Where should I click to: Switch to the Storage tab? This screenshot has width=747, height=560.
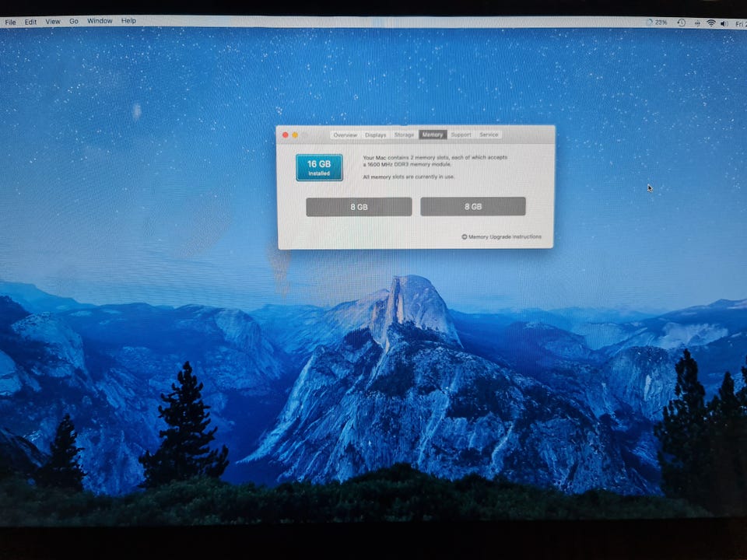click(404, 135)
